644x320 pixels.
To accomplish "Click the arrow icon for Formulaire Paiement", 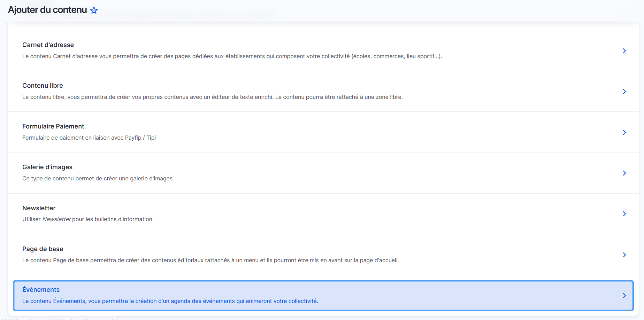I will tap(624, 132).
